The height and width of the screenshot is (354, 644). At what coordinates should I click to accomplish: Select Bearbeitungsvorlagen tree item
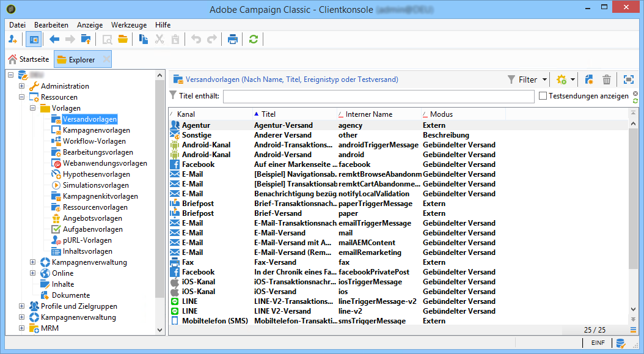(98, 152)
